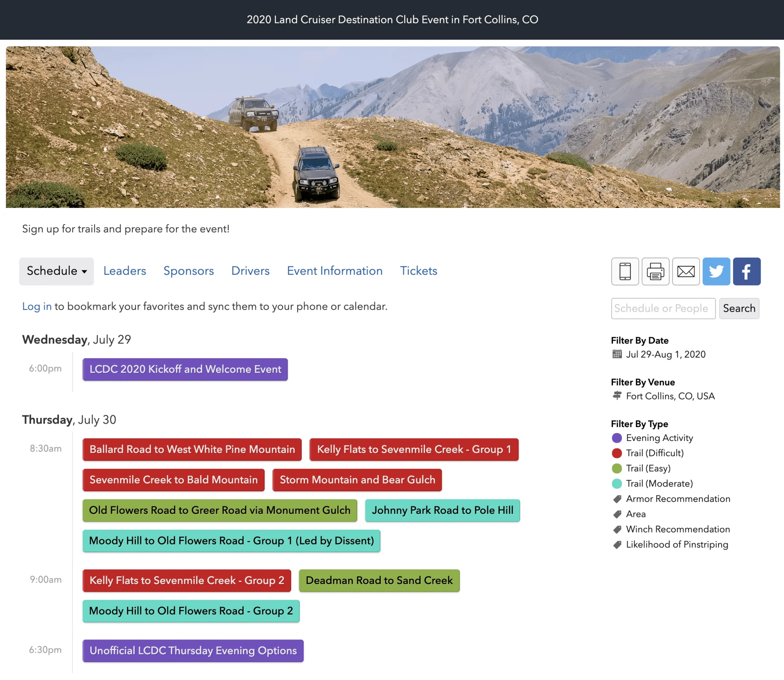Open the Sponsors tab
The image size is (784, 680).
[x=189, y=271]
